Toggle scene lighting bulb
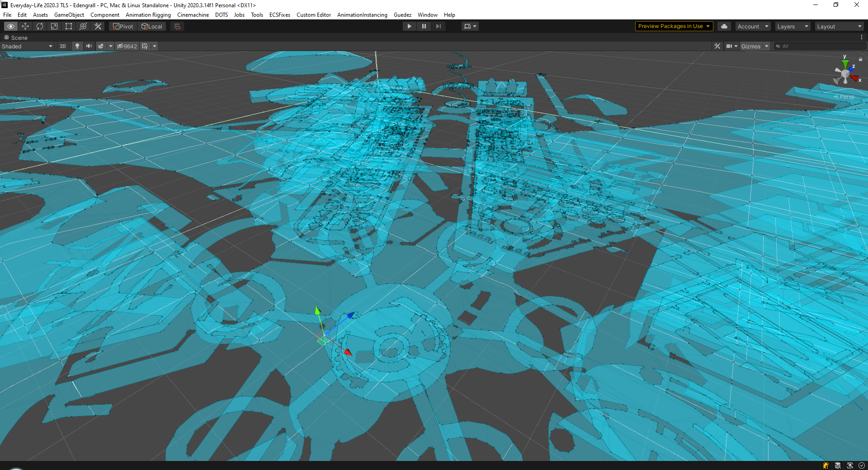Image resolution: width=868 pixels, height=470 pixels. click(77, 46)
